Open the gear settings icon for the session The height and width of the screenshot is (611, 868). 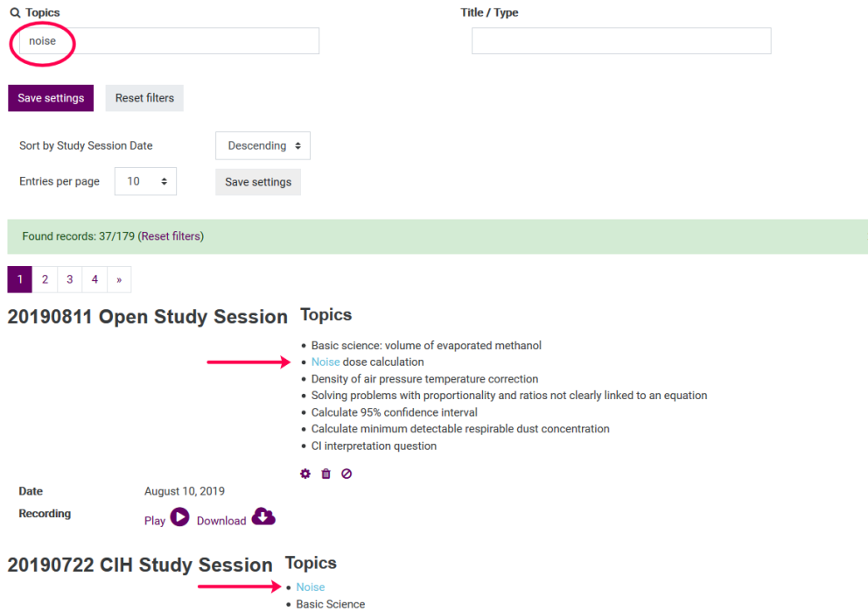(x=304, y=474)
